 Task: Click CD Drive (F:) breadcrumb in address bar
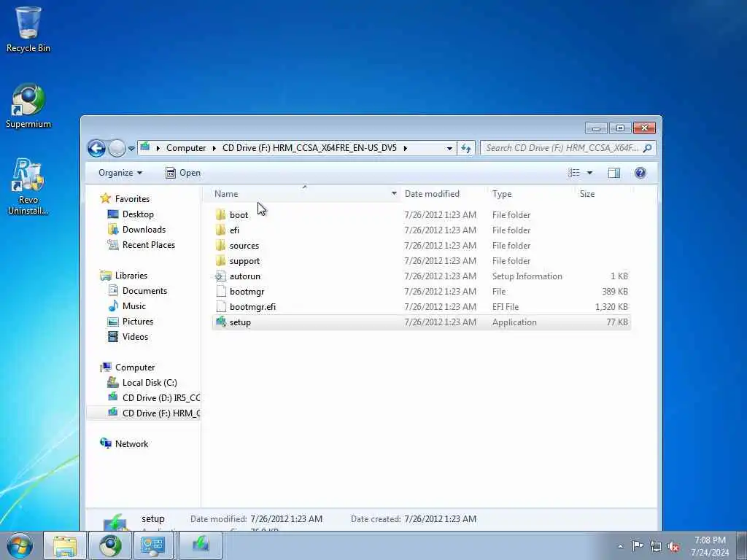309,148
